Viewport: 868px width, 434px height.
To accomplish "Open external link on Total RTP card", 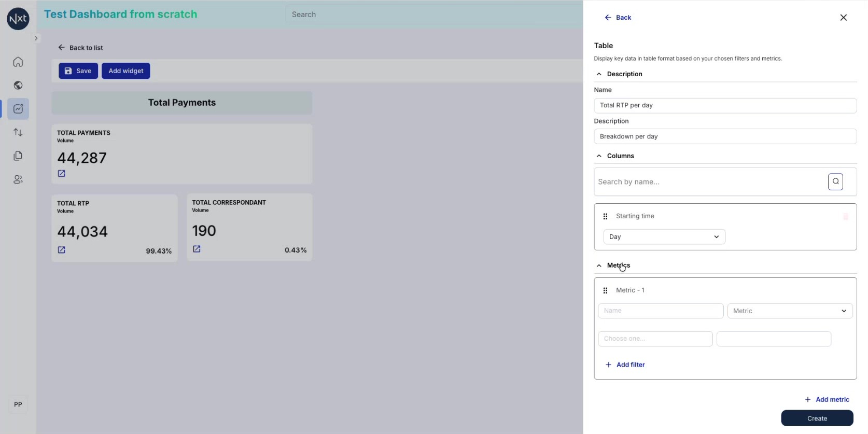I will tap(62, 250).
